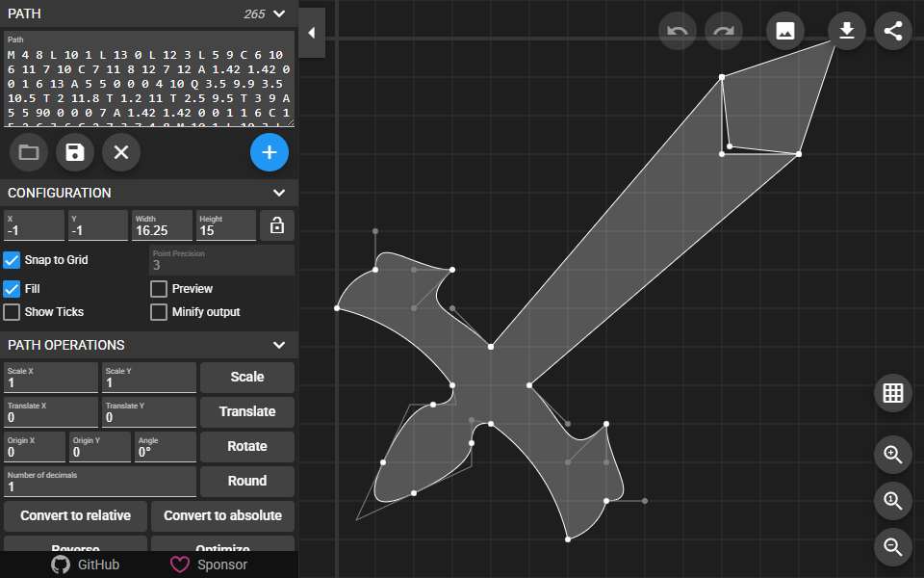Click the Convert to relative button
Viewport: 924px width, 578px height.
[75, 515]
